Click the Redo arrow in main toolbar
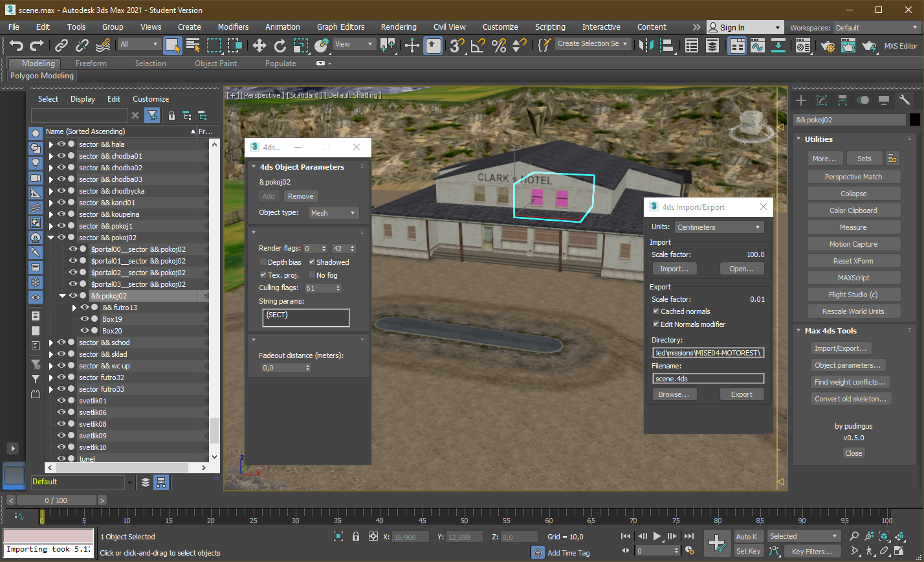This screenshot has height=562, width=924. click(37, 45)
